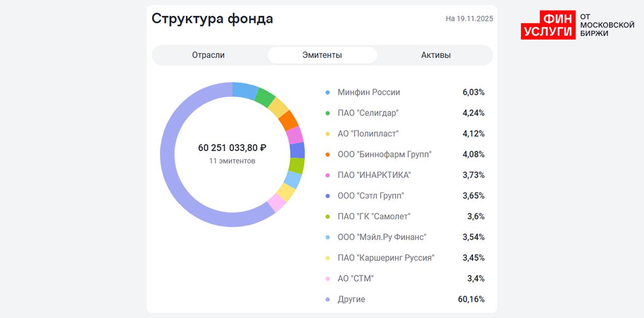
Task: Click the АО "СТМ" legend label
Action: [355, 279]
